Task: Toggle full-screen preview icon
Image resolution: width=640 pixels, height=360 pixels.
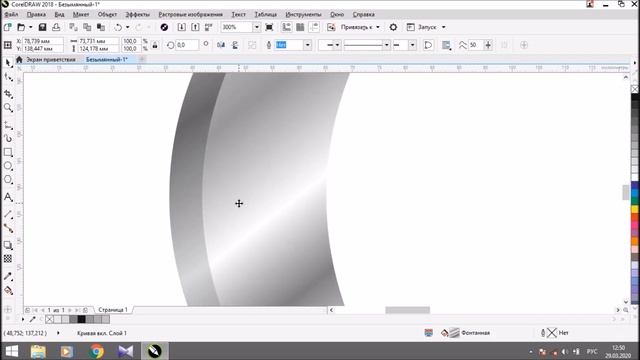Action: click(x=269, y=27)
